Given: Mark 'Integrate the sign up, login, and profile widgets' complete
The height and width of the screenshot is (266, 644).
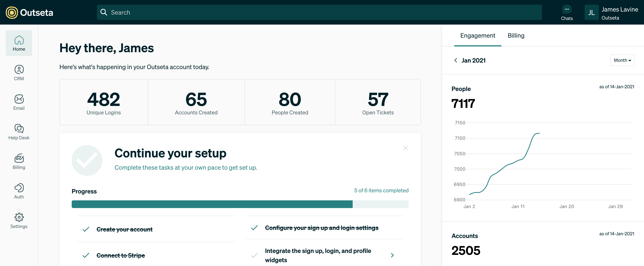Looking at the screenshot, I should point(255,255).
